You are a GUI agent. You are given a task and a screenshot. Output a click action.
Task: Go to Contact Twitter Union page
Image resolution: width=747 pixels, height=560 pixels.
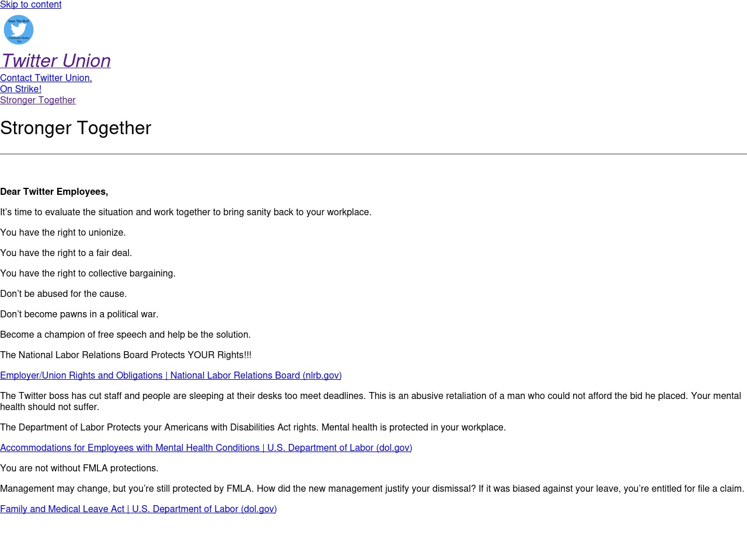point(46,78)
